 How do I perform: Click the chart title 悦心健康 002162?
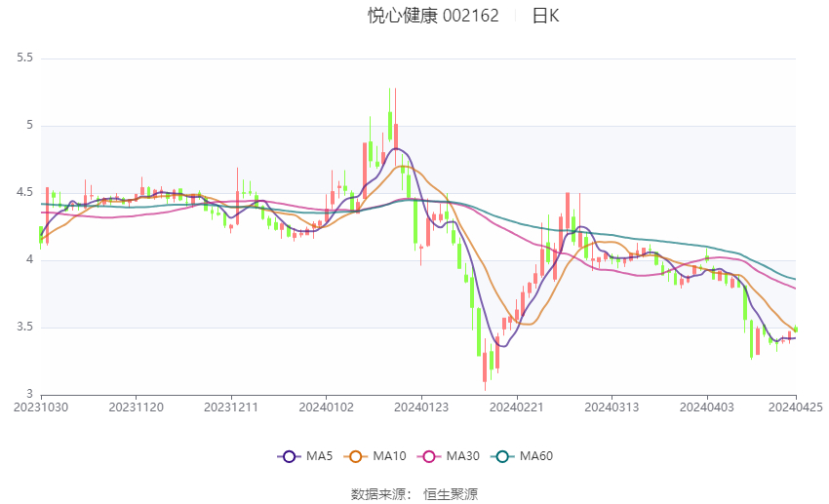pos(433,16)
